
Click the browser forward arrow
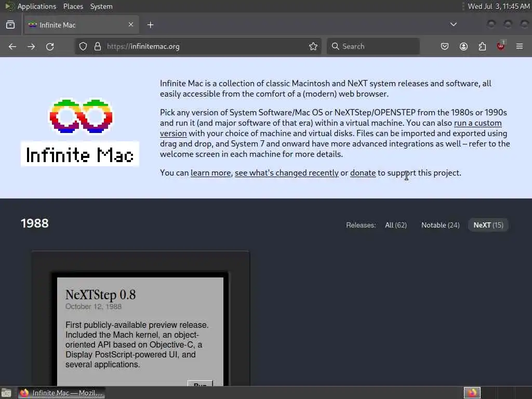(x=31, y=46)
